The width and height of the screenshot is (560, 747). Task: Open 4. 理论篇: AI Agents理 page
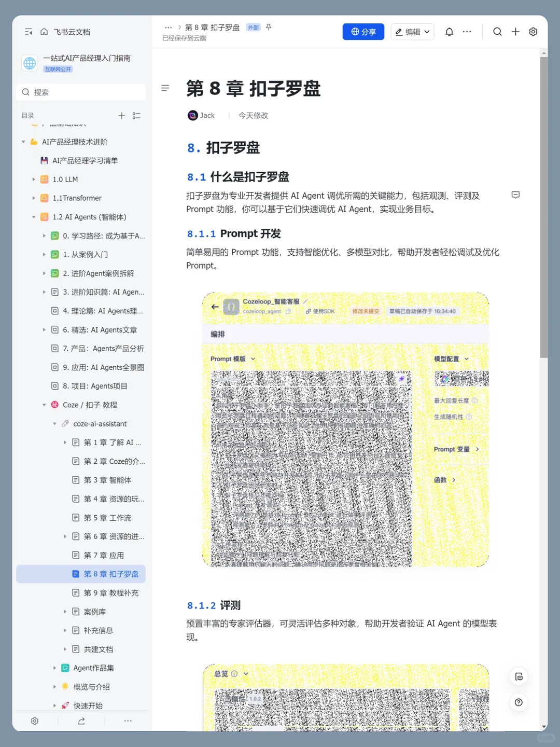[81, 311]
